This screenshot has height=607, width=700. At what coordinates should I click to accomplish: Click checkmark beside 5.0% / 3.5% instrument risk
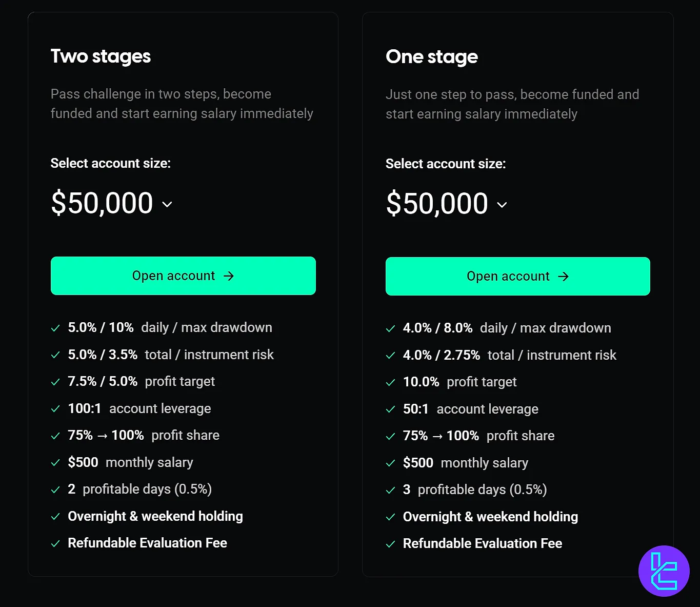(55, 355)
